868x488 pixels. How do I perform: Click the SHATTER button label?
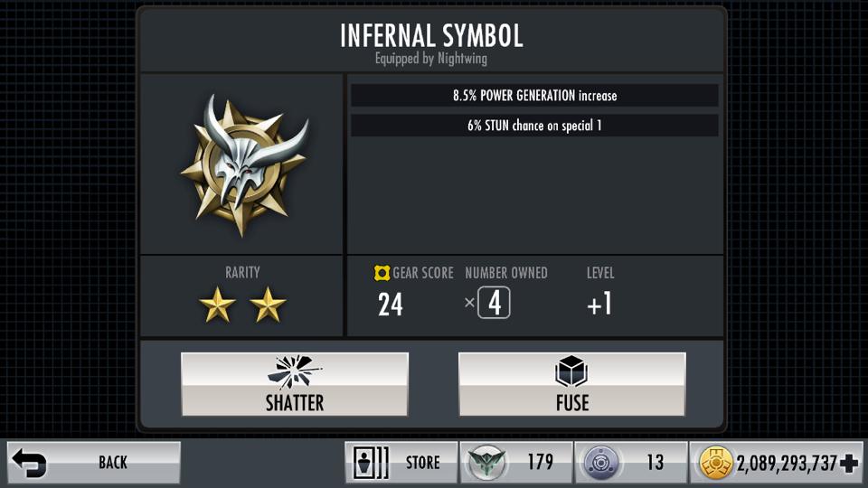pyautogui.click(x=295, y=403)
